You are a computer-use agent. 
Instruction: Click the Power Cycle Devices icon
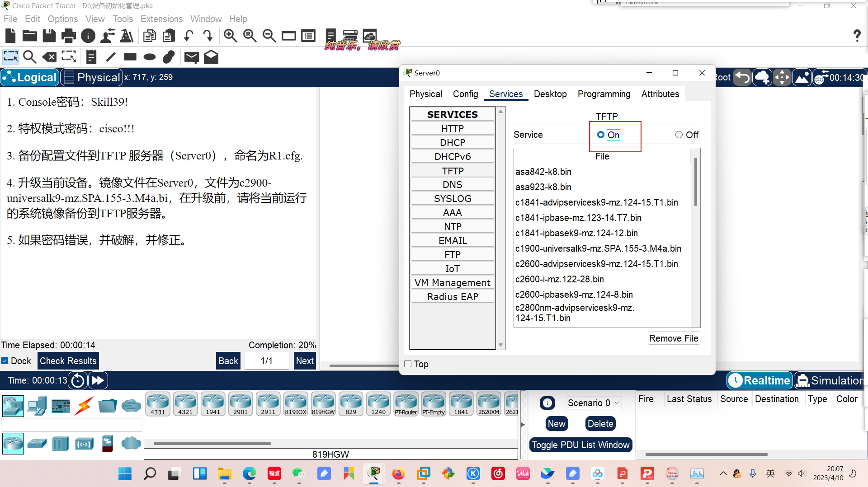[x=78, y=380]
